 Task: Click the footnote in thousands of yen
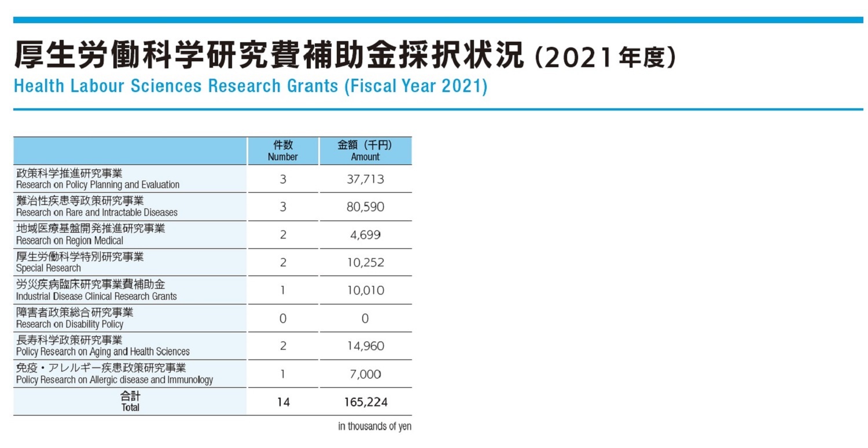coord(375,427)
